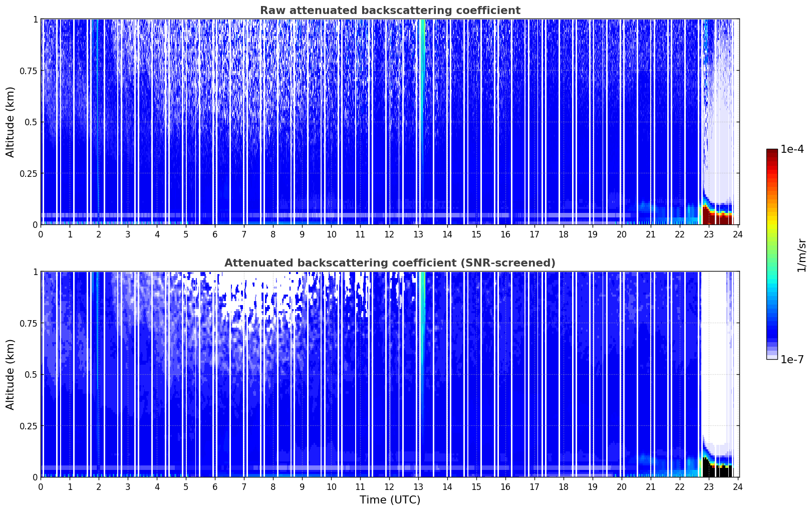Screen dimensions: 812x511
Task: Click the "18" time tick under the SNR-screened plot
Action: [564, 487]
